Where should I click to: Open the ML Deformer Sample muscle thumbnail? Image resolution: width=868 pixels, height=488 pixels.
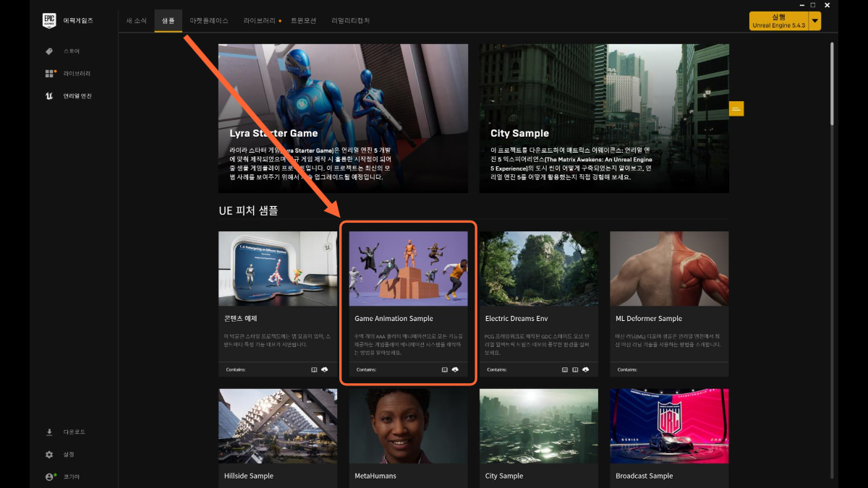pyautogui.click(x=669, y=269)
